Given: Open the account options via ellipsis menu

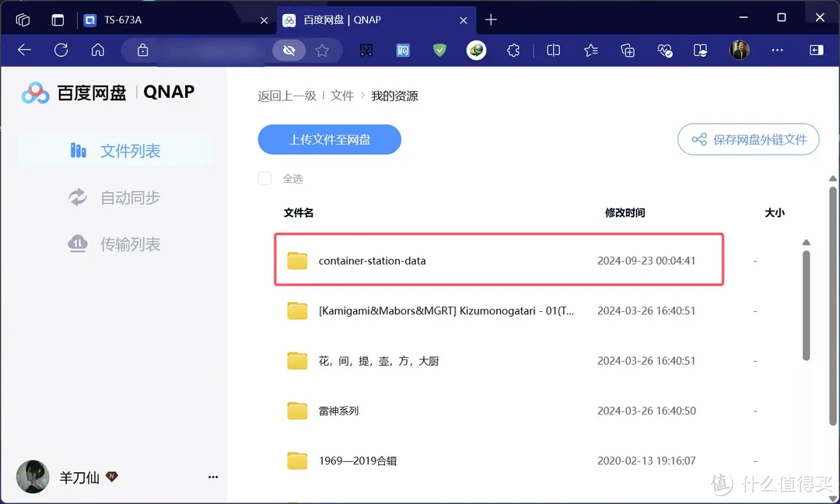Looking at the screenshot, I should 212,477.
